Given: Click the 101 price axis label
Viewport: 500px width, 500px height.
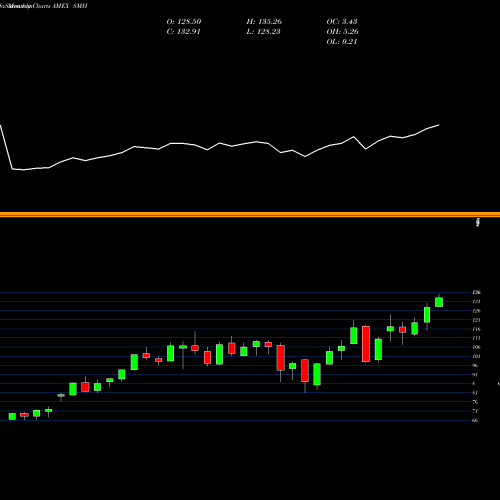Looking at the screenshot, I should coord(476,356).
